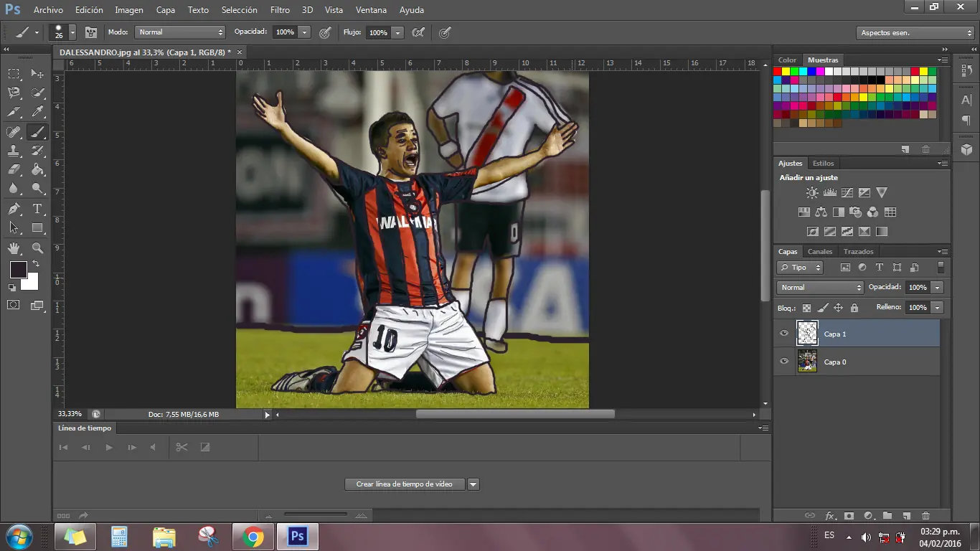The width and height of the screenshot is (980, 551).
Task: Click Crear línea de tiempo de vídeo
Action: 405,484
